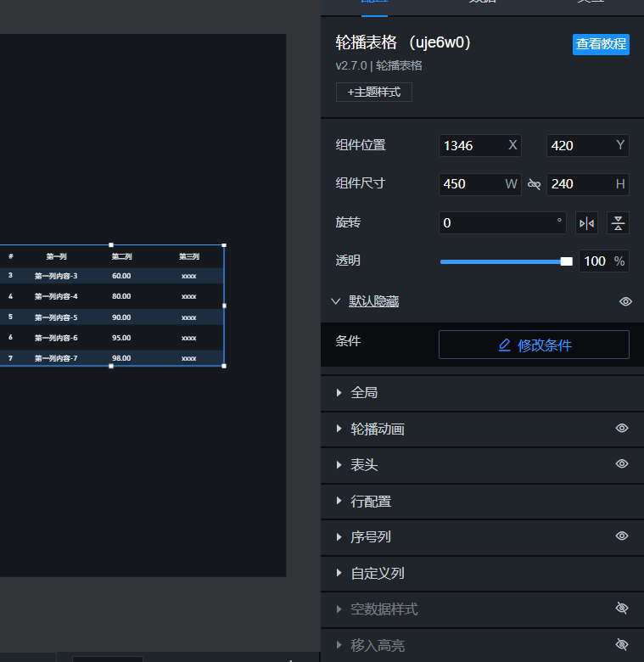The width and height of the screenshot is (644, 662).
Task: Click the bottom-right selection handle of table
Action: (x=224, y=366)
